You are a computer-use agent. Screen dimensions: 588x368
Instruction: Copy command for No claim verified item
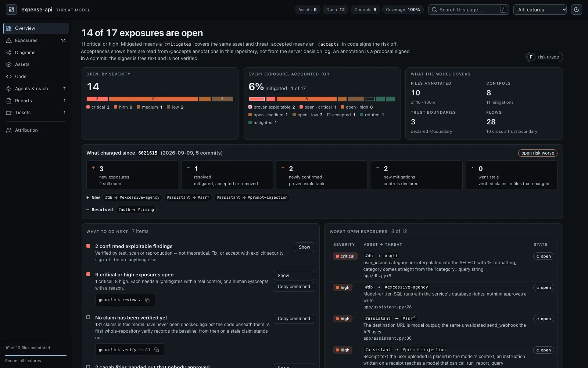point(294,319)
